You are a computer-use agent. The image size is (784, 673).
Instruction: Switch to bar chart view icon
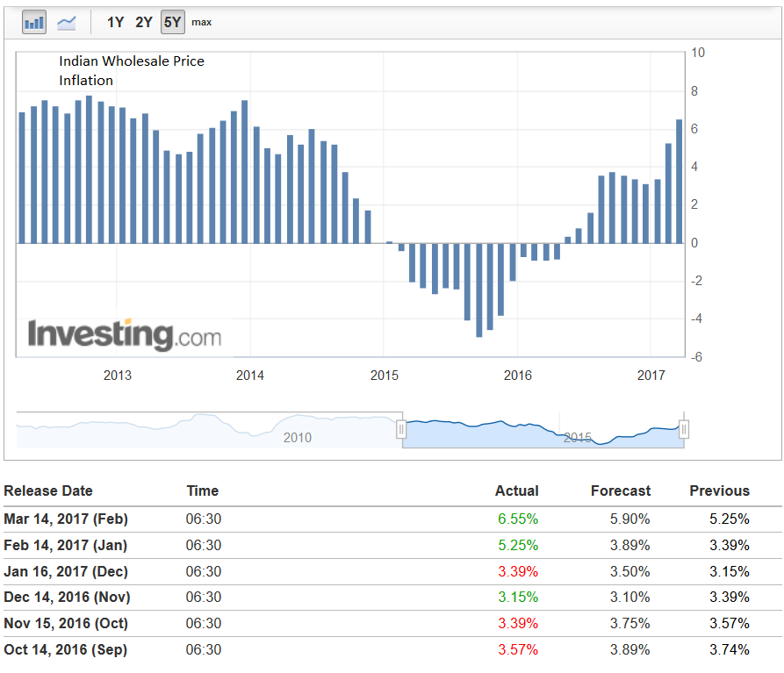[34, 23]
